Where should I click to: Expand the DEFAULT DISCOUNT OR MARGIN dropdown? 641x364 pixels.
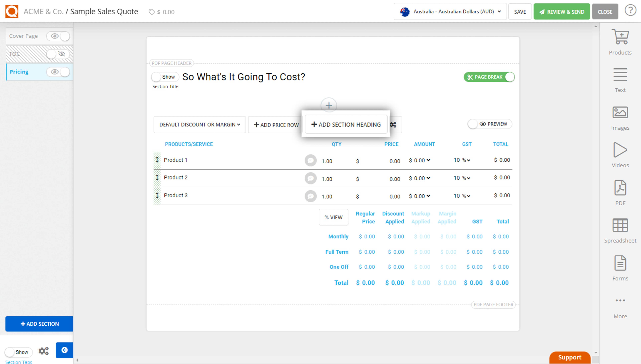click(x=199, y=124)
